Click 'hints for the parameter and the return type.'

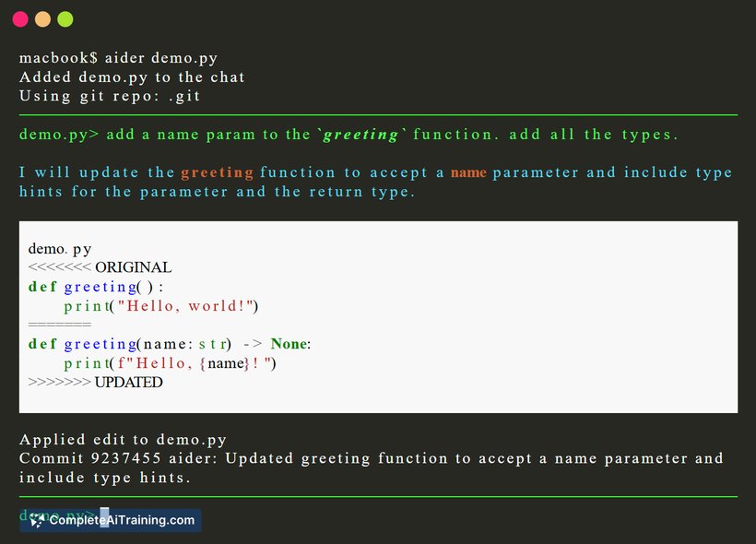click(217, 192)
